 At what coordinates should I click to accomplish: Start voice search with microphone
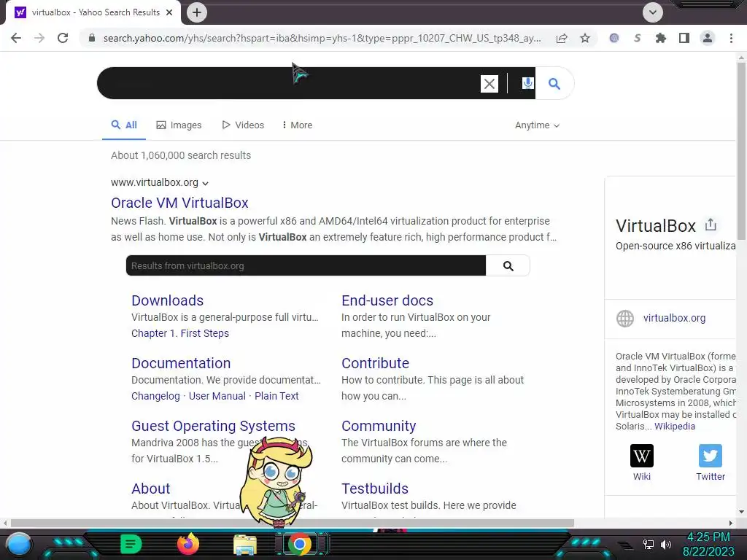tap(527, 83)
